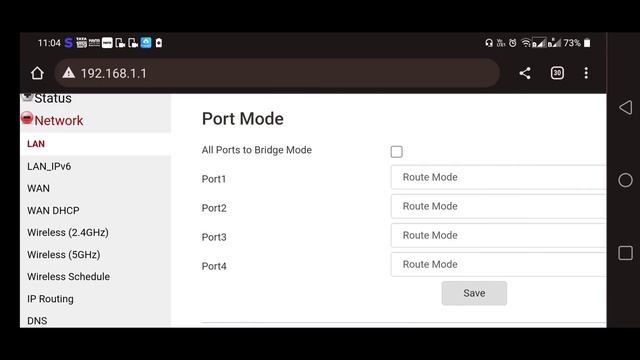
Task: Open the share icon in browser toolbar
Action: point(525,73)
